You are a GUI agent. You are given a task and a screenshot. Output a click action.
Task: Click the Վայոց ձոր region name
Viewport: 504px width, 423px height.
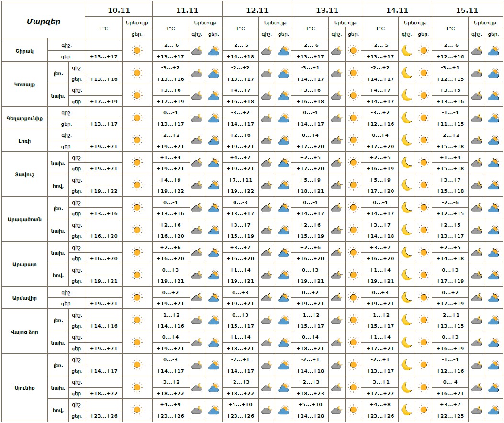click(24, 331)
